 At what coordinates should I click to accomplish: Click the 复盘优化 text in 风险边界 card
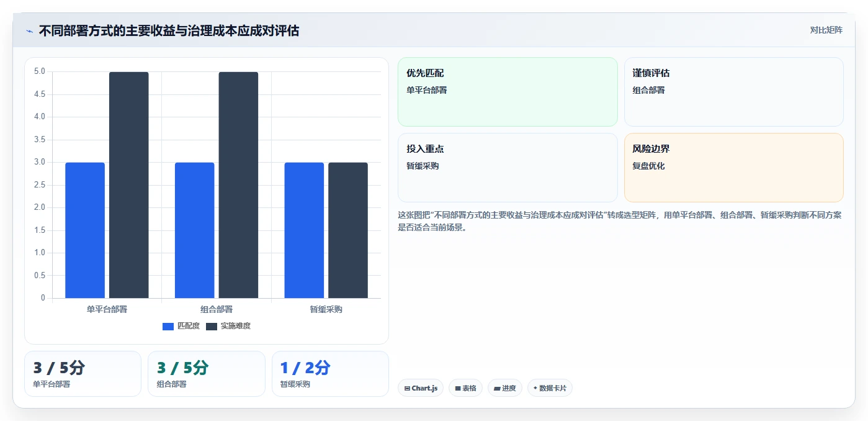[x=648, y=166]
